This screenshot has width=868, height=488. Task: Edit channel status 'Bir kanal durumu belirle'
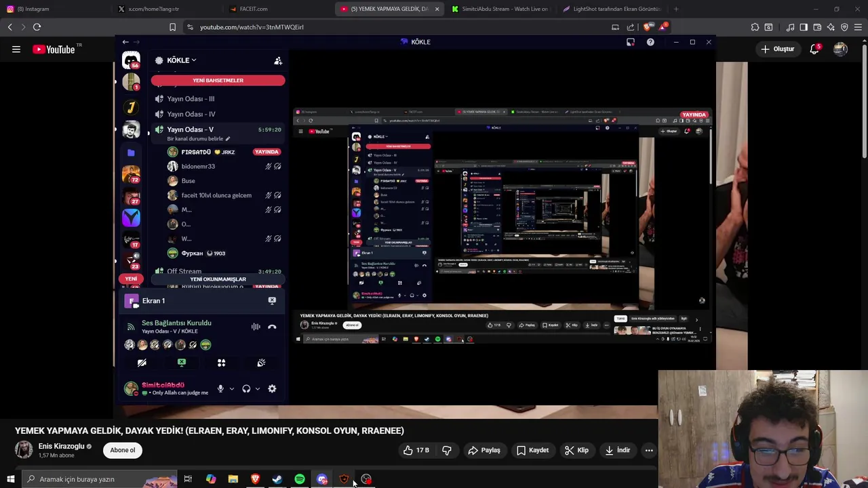coord(199,139)
